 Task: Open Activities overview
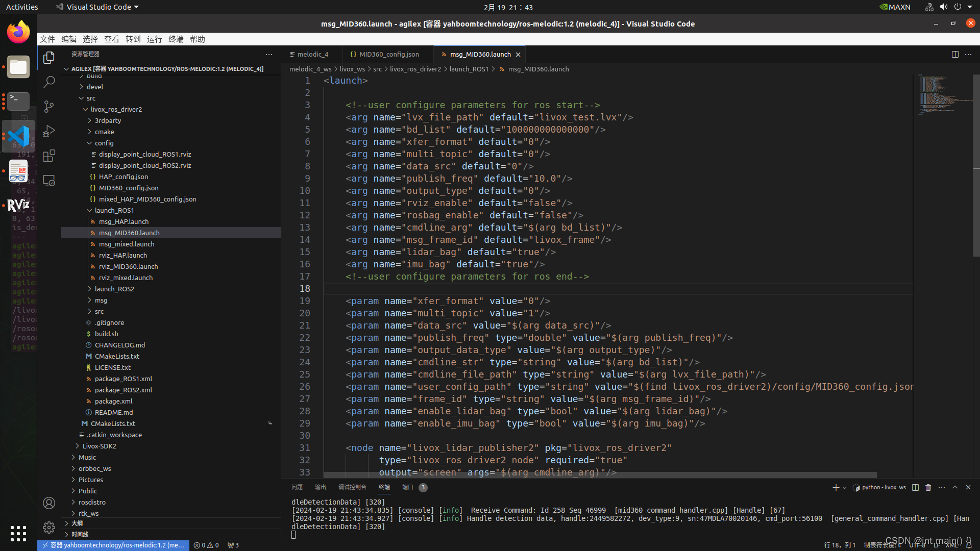(x=22, y=7)
